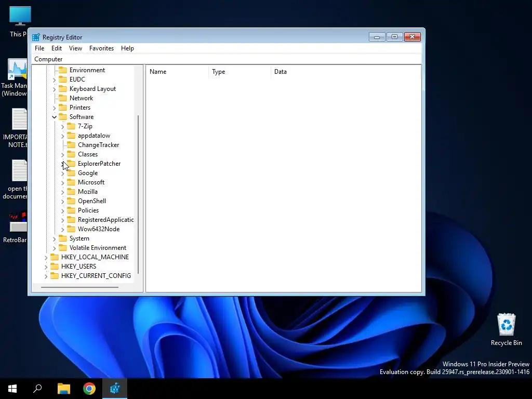Expand the 7-Zip key
The height and width of the screenshot is (399, 532).
click(x=62, y=127)
